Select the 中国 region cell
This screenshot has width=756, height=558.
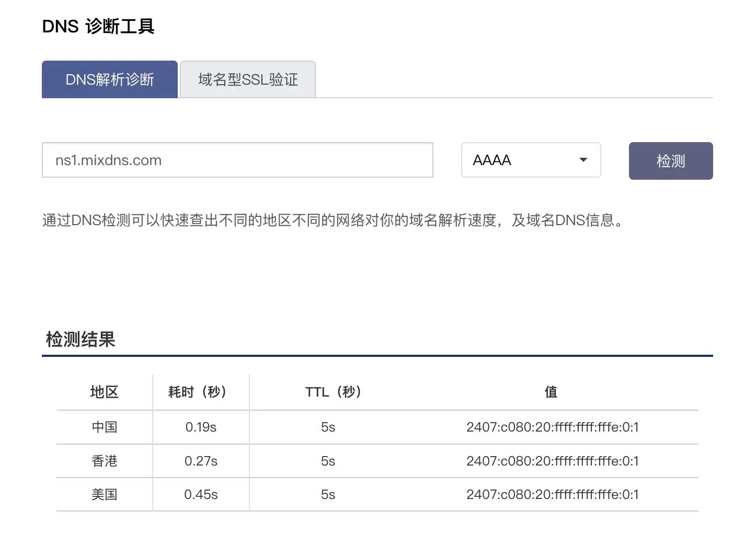coord(105,427)
